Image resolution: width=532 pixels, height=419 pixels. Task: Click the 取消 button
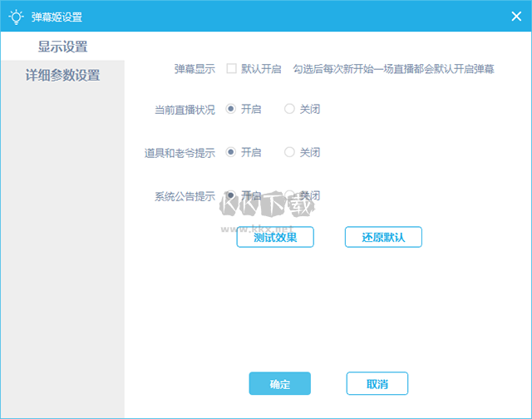[377, 383]
